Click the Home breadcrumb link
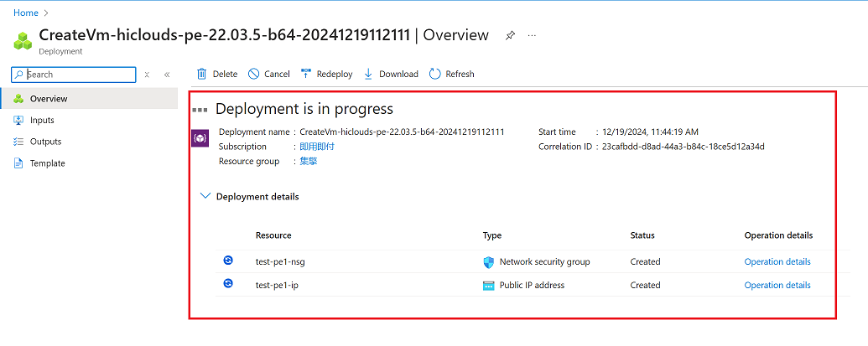The width and height of the screenshot is (868, 346). click(25, 13)
